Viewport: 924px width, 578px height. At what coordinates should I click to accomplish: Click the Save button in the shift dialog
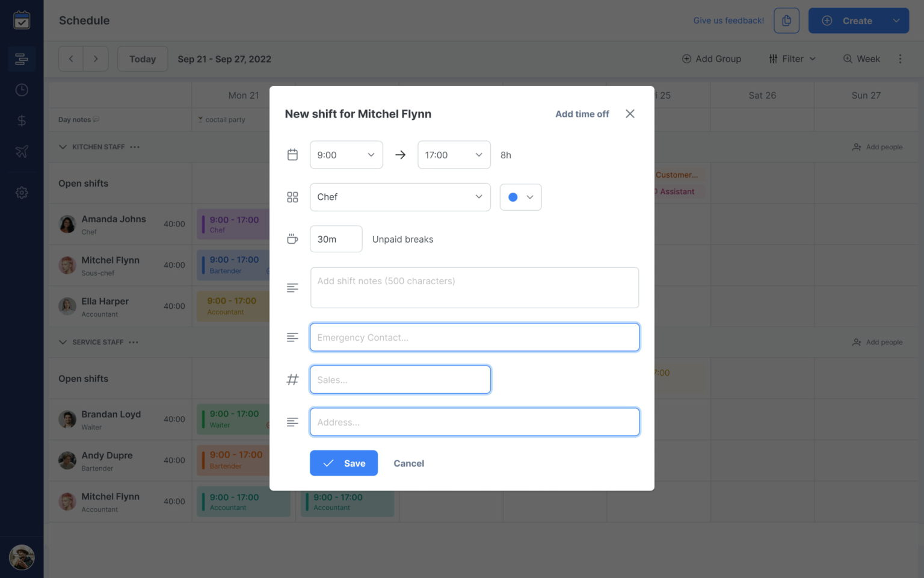click(343, 463)
